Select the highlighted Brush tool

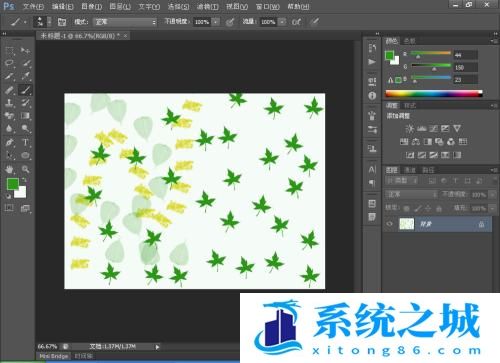click(25, 90)
